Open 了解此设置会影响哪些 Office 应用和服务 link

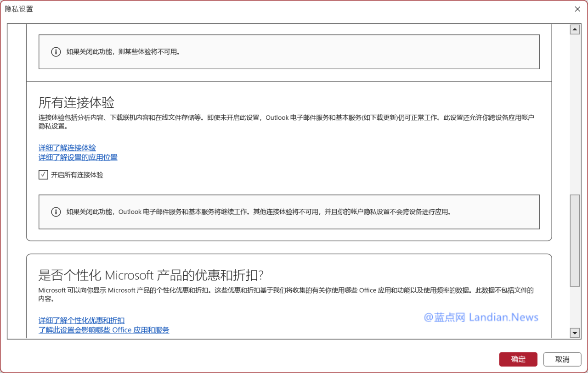[104, 330]
